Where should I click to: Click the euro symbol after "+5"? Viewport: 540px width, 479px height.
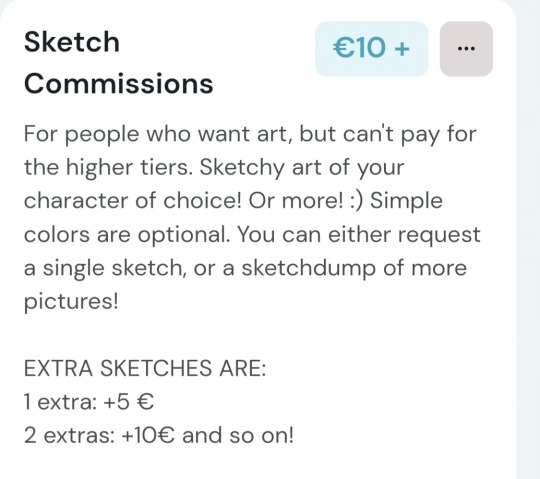coord(145,402)
